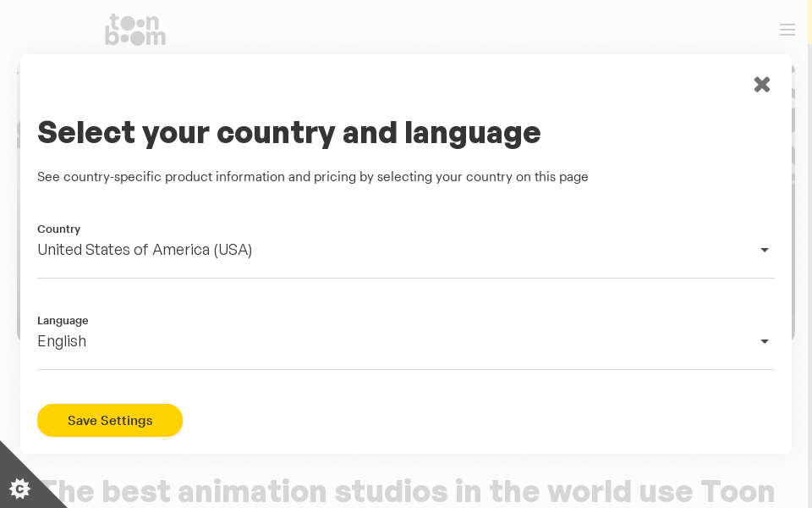Dismiss the country selection dialog
This screenshot has height=508, width=812.
(761, 84)
